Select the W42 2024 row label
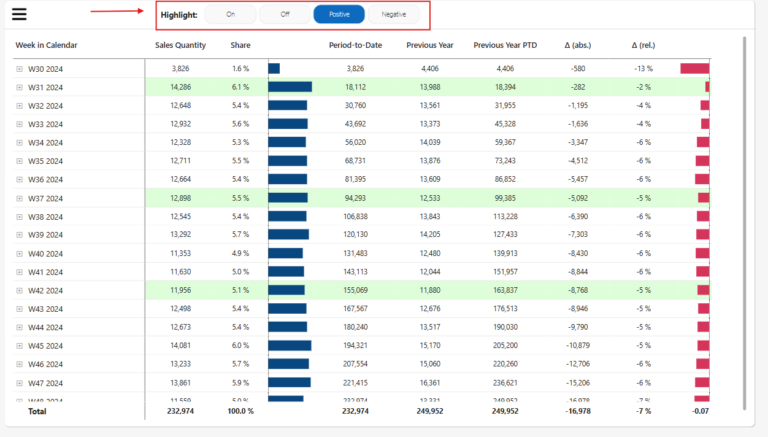This screenshot has width=768, height=437. (46, 291)
